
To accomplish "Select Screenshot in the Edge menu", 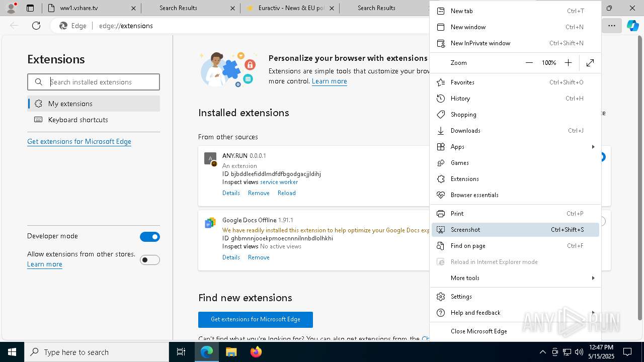I will tap(515, 230).
